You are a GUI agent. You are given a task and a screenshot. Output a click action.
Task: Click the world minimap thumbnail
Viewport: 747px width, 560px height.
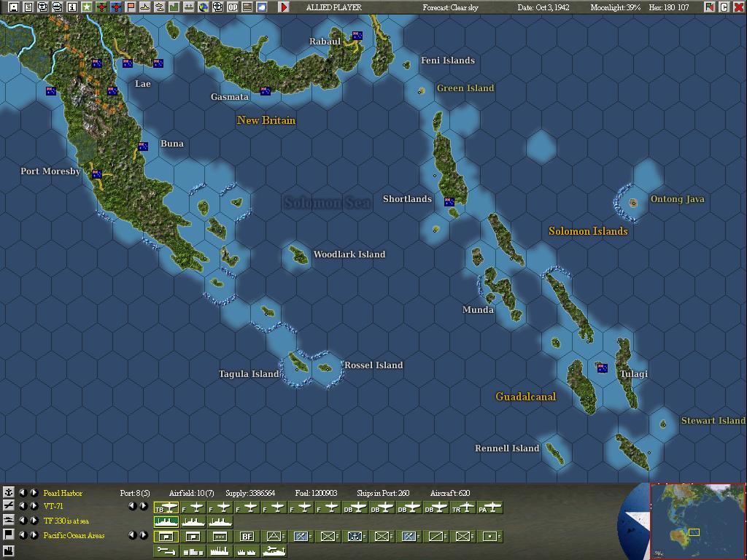pyautogui.click(x=698, y=521)
